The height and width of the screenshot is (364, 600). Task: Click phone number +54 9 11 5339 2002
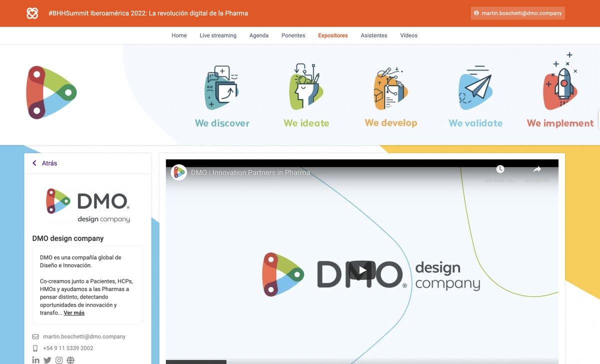pyautogui.click(x=68, y=349)
